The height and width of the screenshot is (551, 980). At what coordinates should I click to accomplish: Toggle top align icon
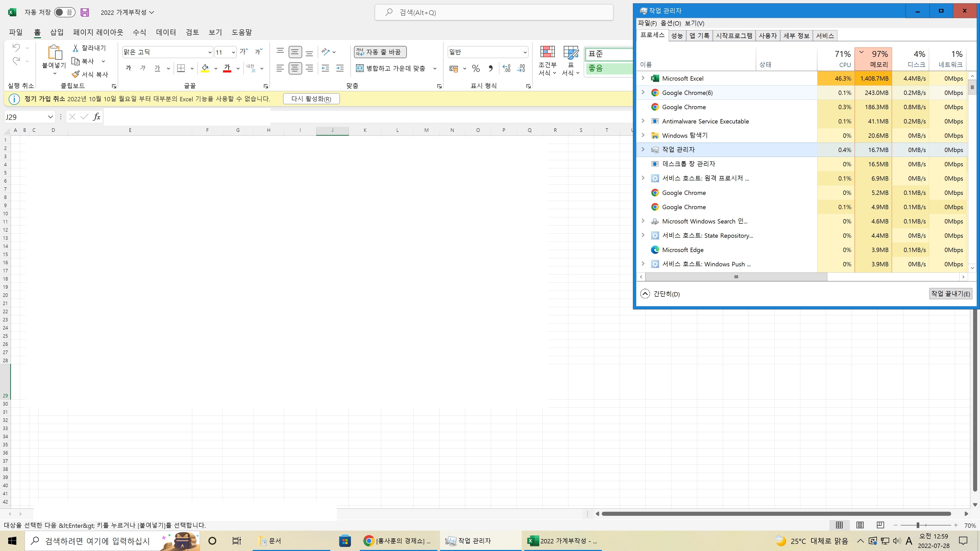pos(280,52)
